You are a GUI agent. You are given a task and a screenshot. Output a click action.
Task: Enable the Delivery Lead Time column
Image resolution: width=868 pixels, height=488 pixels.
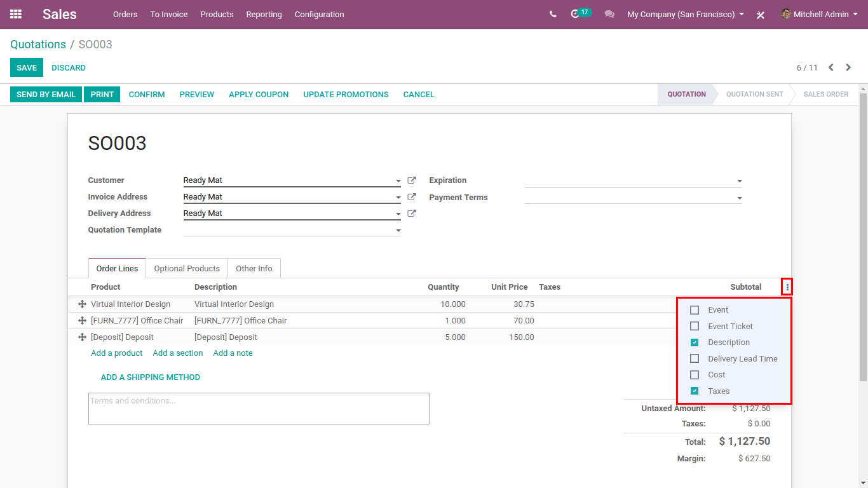point(695,358)
